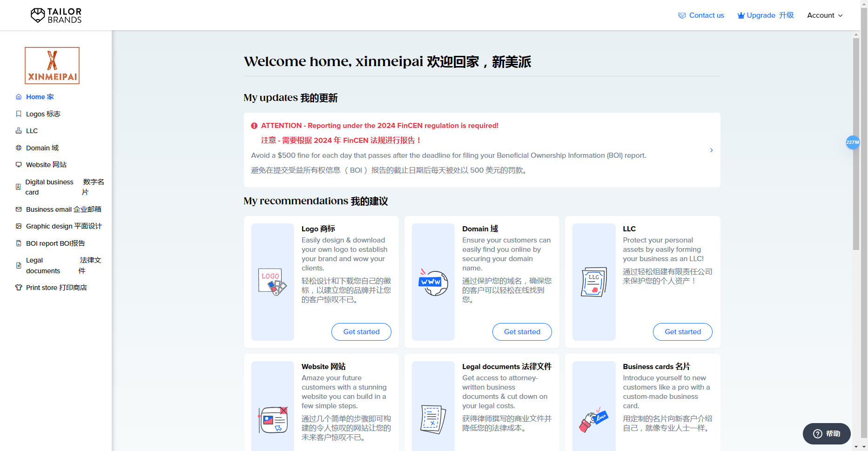This screenshot has width=868, height=451.
Task: Click the Home house icon in sidebar
Action: click(19, 97)
